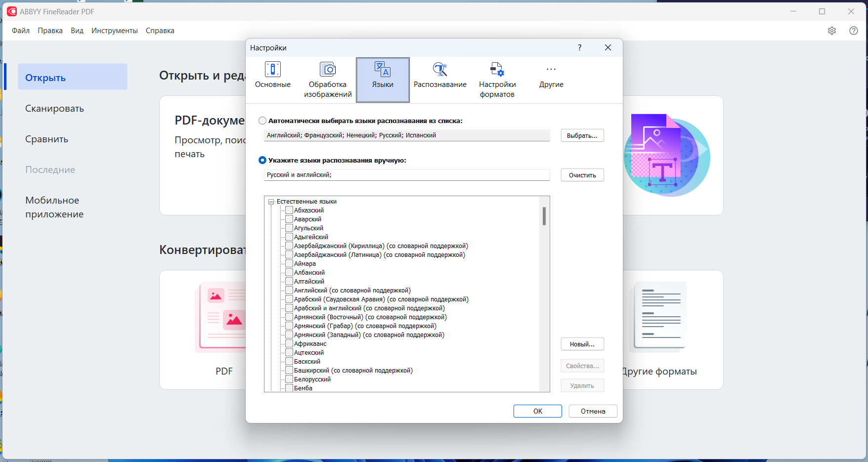
Task: Check Арабский (Саудовская Аравия) checkbox
Action: coord(289,299)
